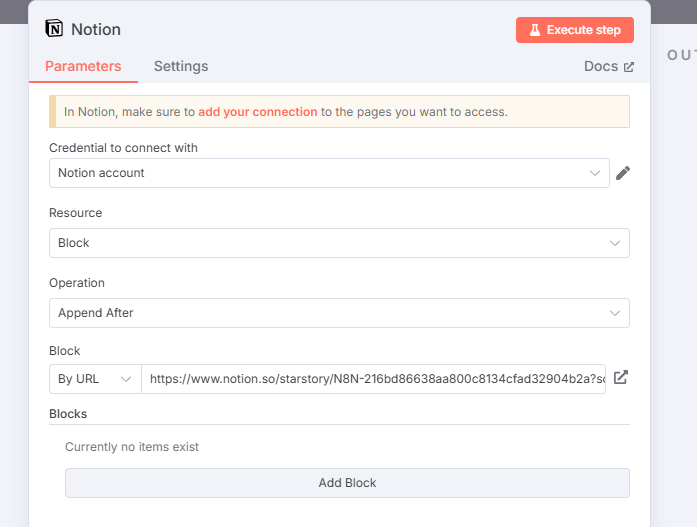Click the 'Credential to connect with' label
This screenshot has height=527, width=697.
click(x=124, y=148)
